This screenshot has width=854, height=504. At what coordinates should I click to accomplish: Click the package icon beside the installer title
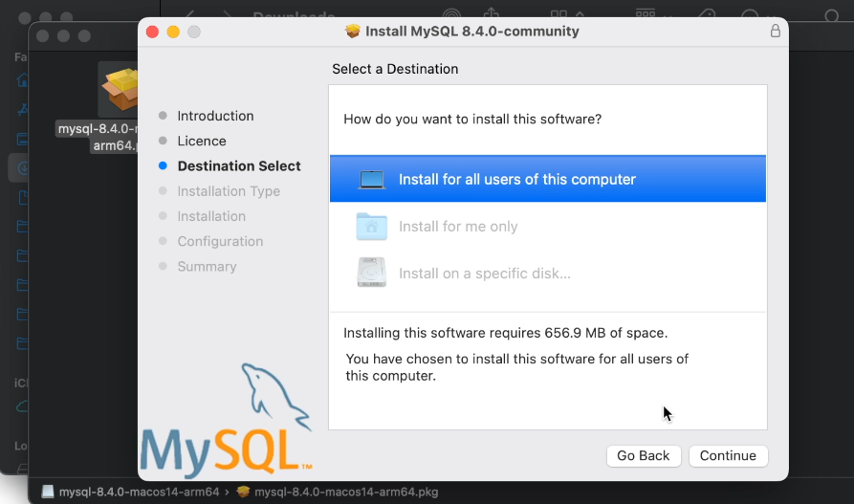[352, 31]
